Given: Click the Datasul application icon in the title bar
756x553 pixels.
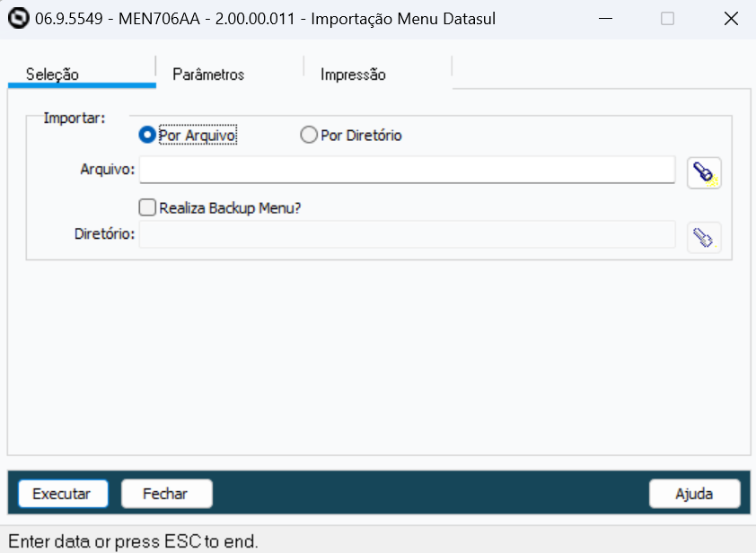Looking at the screenshot, I should point(15,18).
